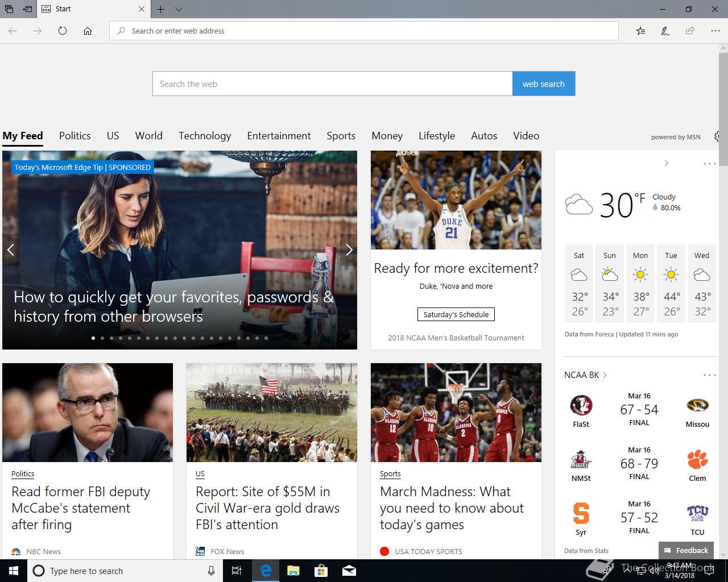The width and height of the screenshot is (728, 582).
Task: Open NCAA BK card ellipsis options
Action: [710, 375]
